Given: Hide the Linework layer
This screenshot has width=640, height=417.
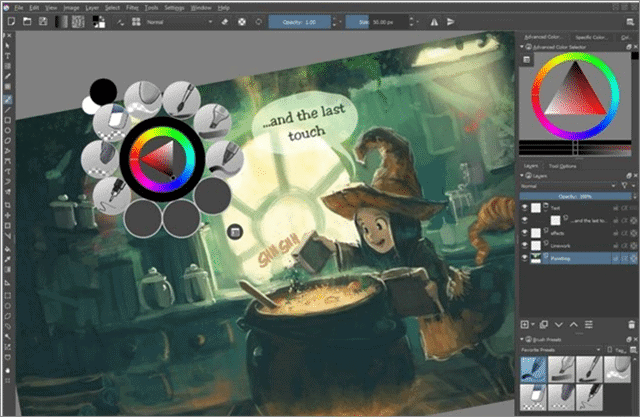Looking at the screenshot, I should pyautogui.click(x=524, y=246).
